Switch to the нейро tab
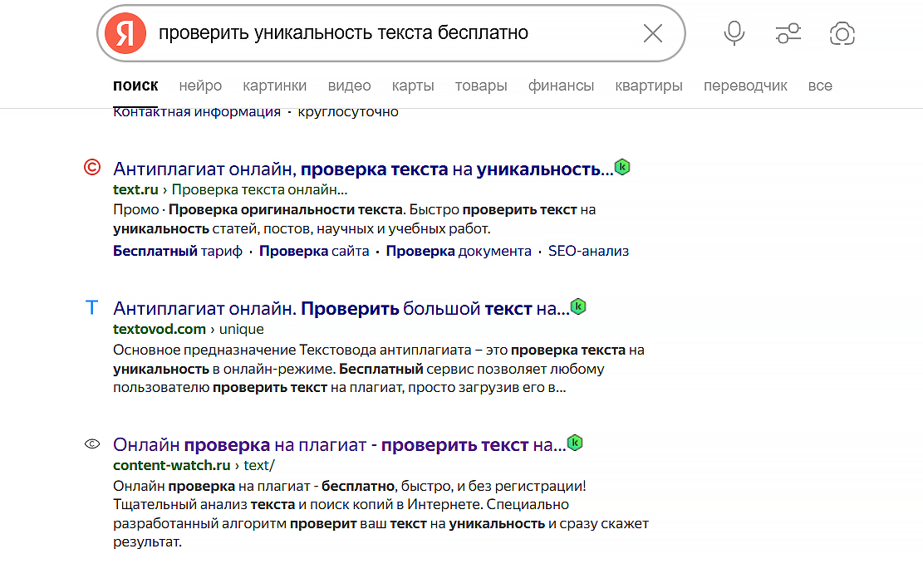923x588 pixels. (x=200, y=86)
